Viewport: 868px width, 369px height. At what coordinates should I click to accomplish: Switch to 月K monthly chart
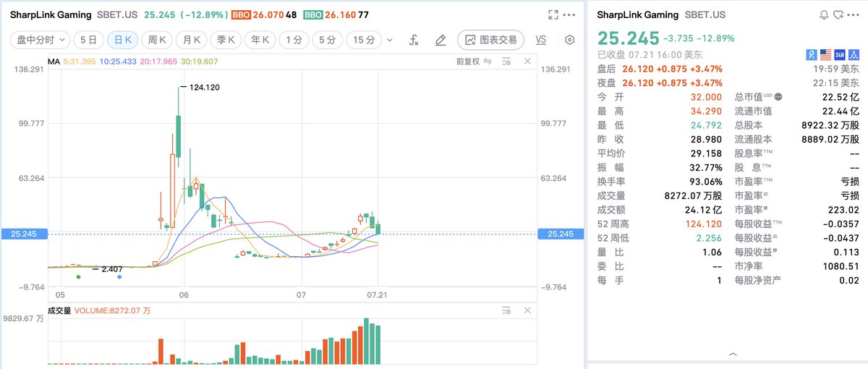[x=191, y=41]
